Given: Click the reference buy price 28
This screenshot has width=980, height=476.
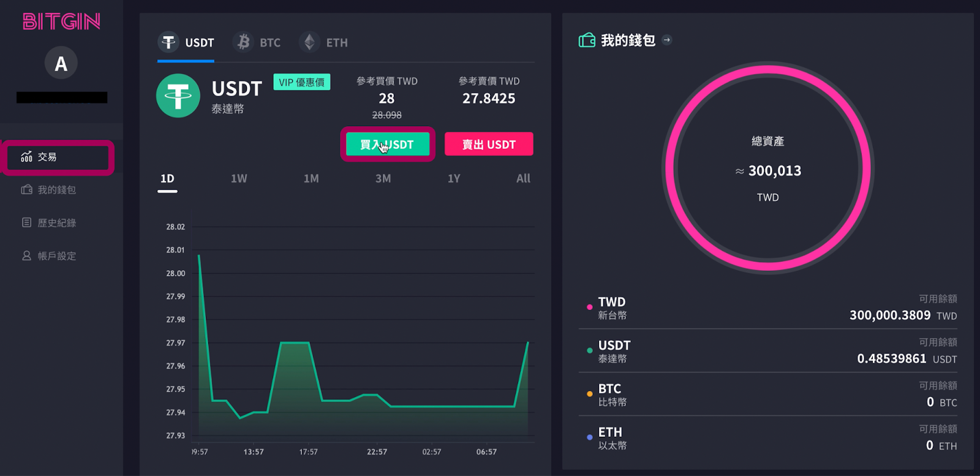Looking at the screenshot, I should (x=386, y=99).
